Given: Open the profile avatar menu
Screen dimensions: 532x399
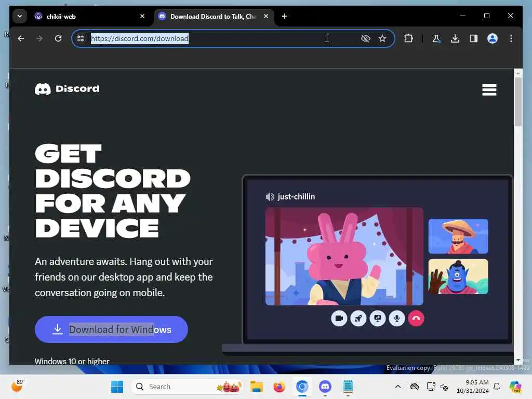Looking at the screenshot, I should [x=493, y=38].
